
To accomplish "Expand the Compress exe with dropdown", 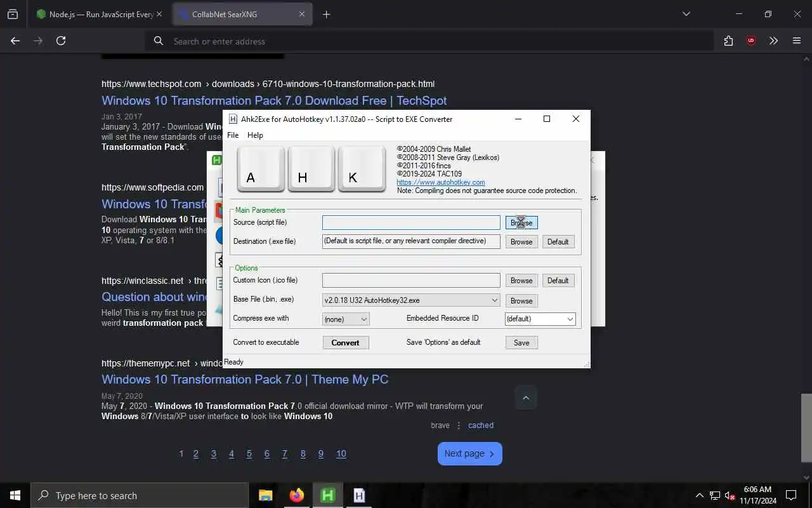I will [x=346, y=319].
